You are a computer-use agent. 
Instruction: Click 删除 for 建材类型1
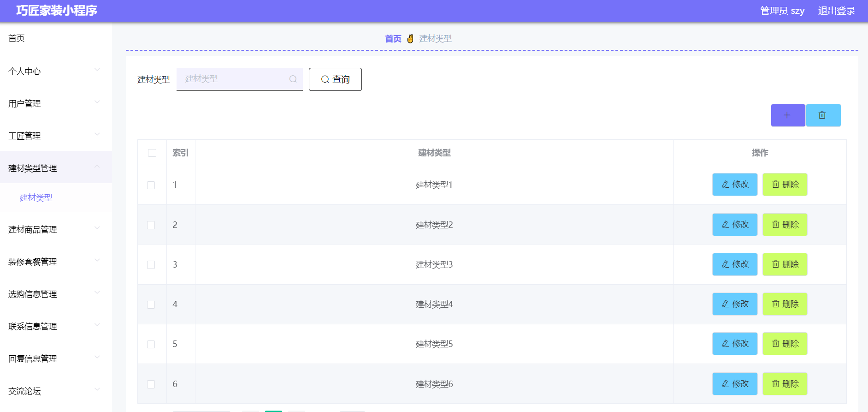[785, 185]
